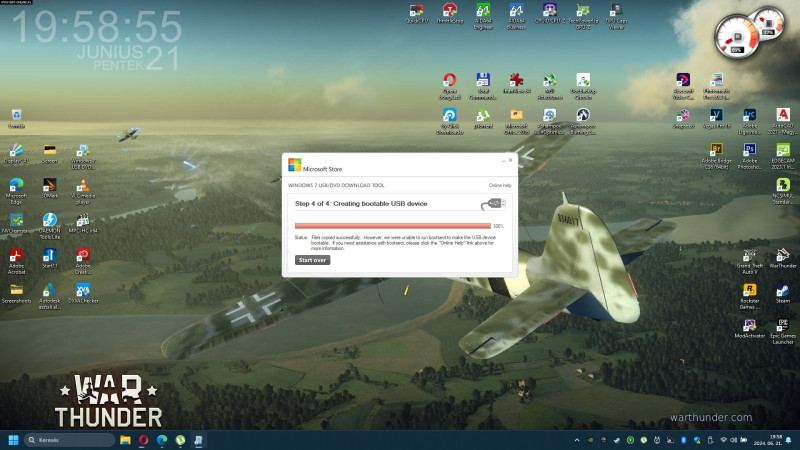
Task: Open the Screenshots folder on desktop
Action: (x=16, y=293)
